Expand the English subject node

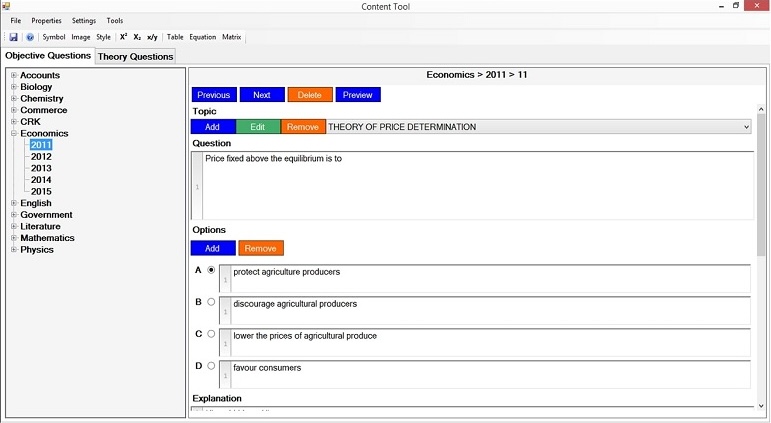[x=14, y=203]
